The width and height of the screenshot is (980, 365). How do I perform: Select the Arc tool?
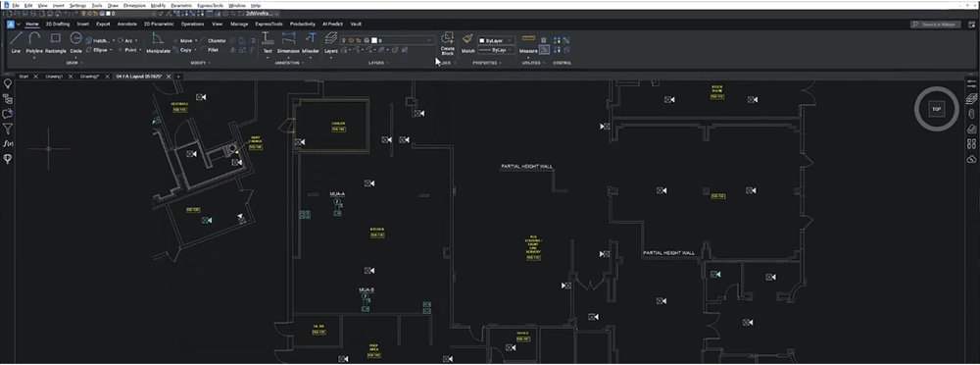[x=125, y=40]
